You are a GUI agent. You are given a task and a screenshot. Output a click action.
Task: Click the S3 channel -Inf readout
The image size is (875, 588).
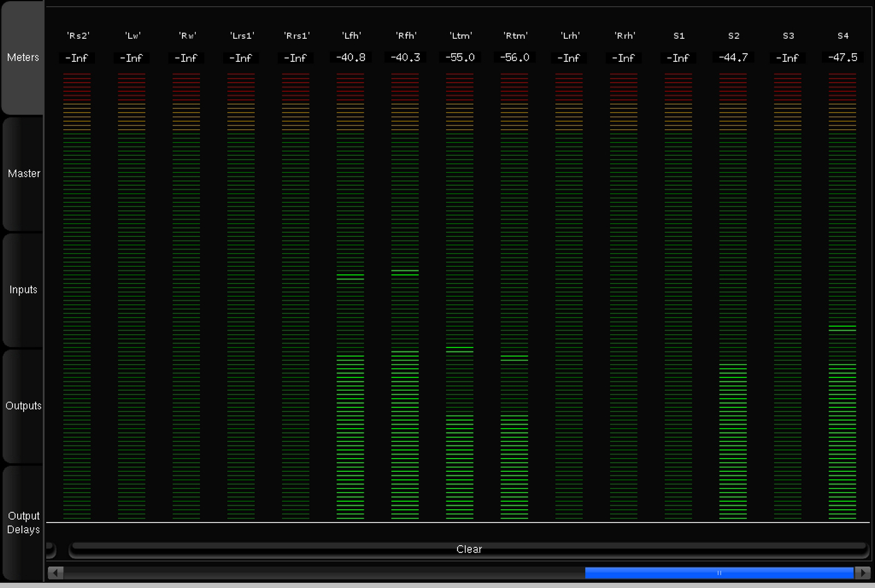[x=787, y=58]
